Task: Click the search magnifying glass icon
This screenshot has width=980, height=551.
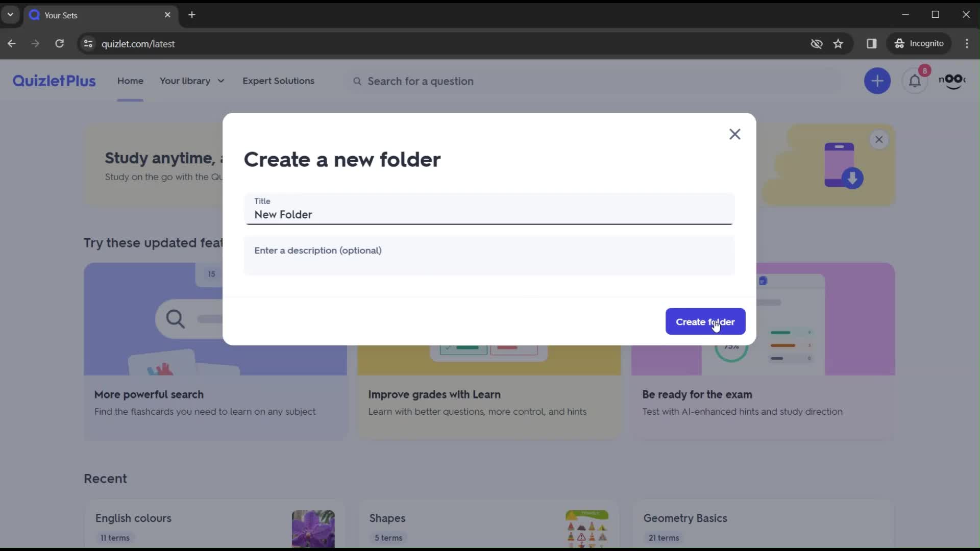Action: pos(357,81)
